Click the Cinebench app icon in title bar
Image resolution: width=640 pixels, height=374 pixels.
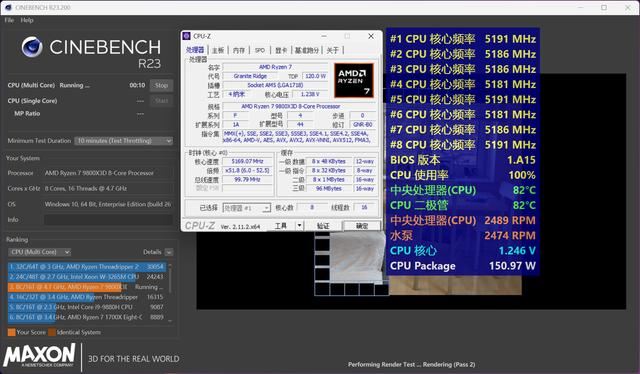click(8, 7)
